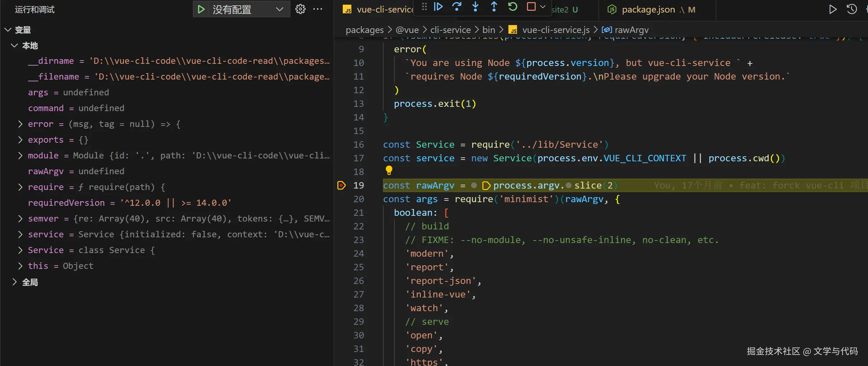Open the 没有配置 configuration dropdown
The width and height of the screenshot is (868, 366).
247,9
